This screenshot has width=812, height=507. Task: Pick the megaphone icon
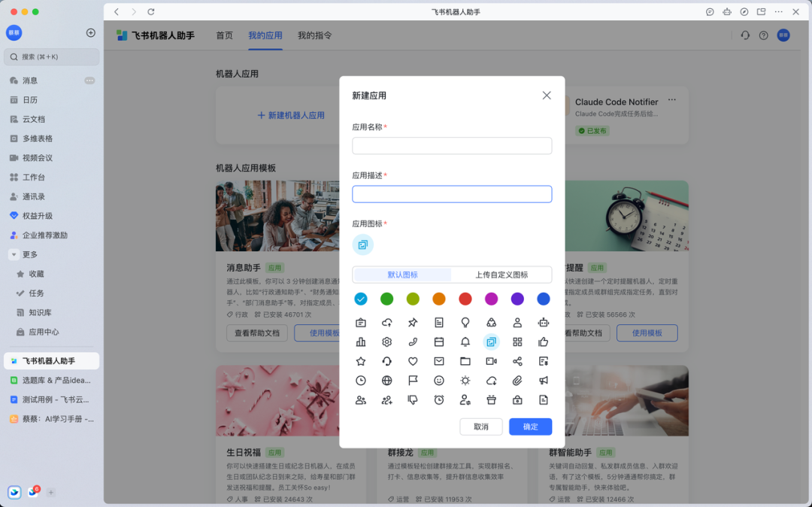pos(544,381)
